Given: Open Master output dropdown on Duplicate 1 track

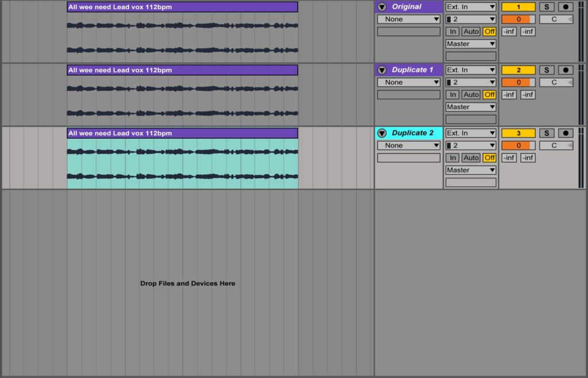Looking at the screenshot, I should 471,107.
